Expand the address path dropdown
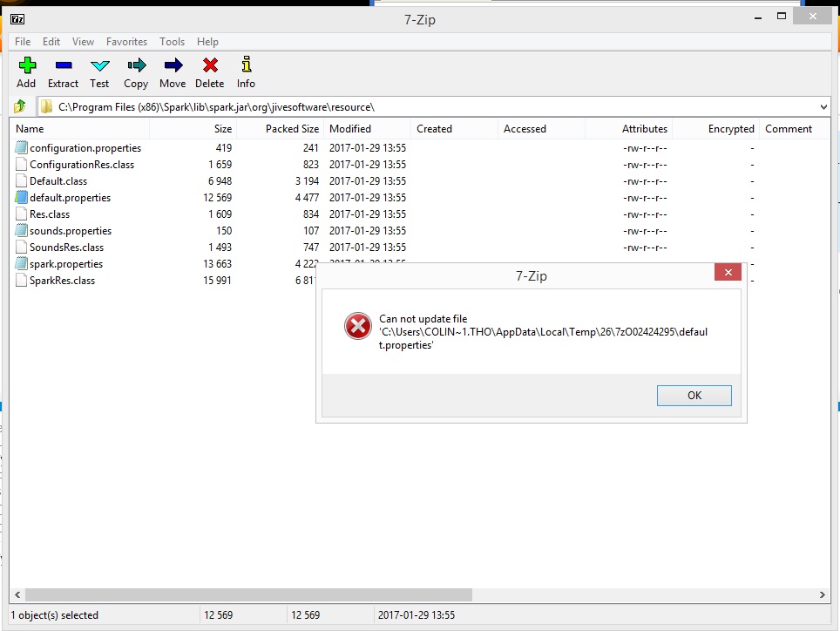The image size is (840, 631). (824, 107)
